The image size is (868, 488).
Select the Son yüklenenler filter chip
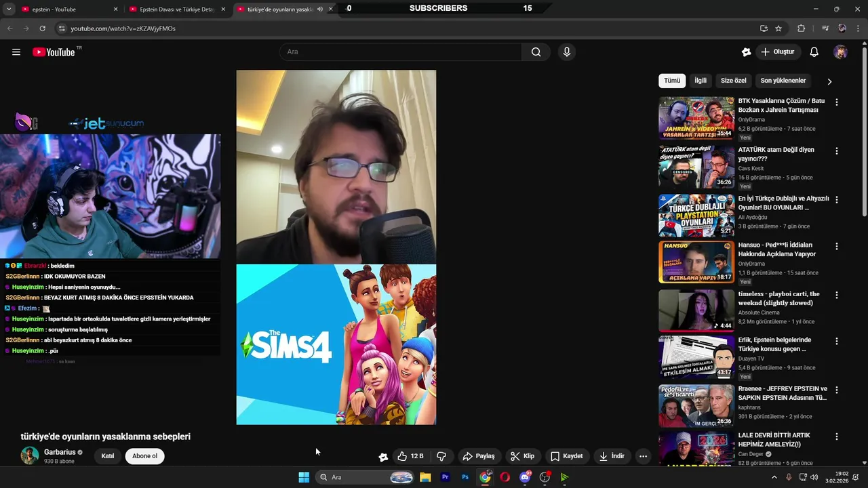tap(783, 81)
